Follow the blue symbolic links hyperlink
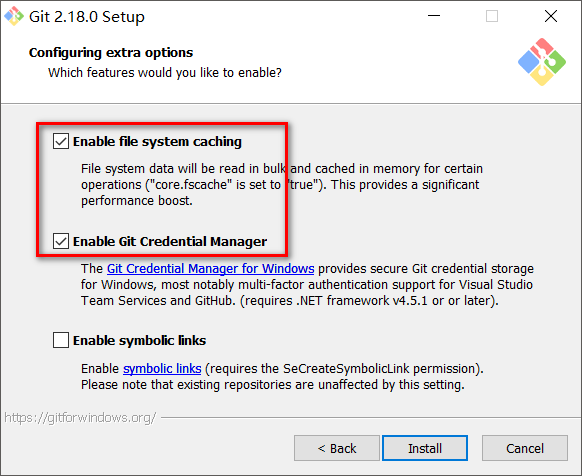 coord(162,369)
